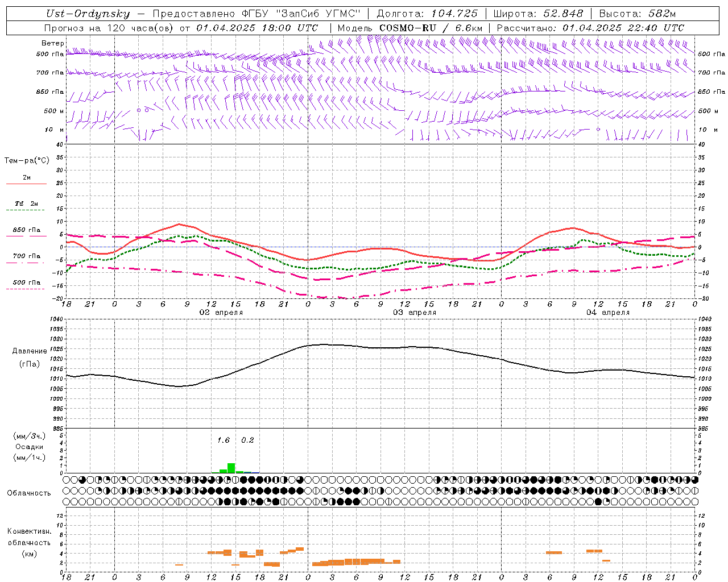The width and height of the screenshot is (728, 582).
Task: Select the Облачность cloud cover label
Action: (29, 493)
